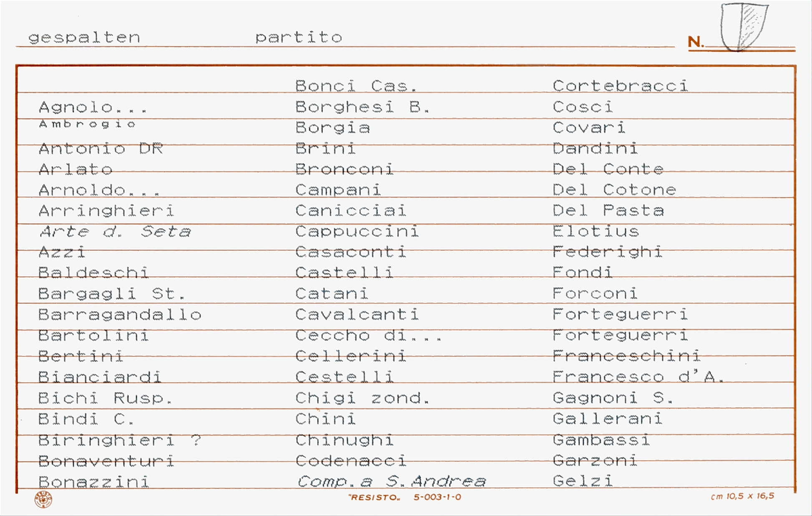
Task: Click the name Chigi zond.
Action: [x=363, y=398]
